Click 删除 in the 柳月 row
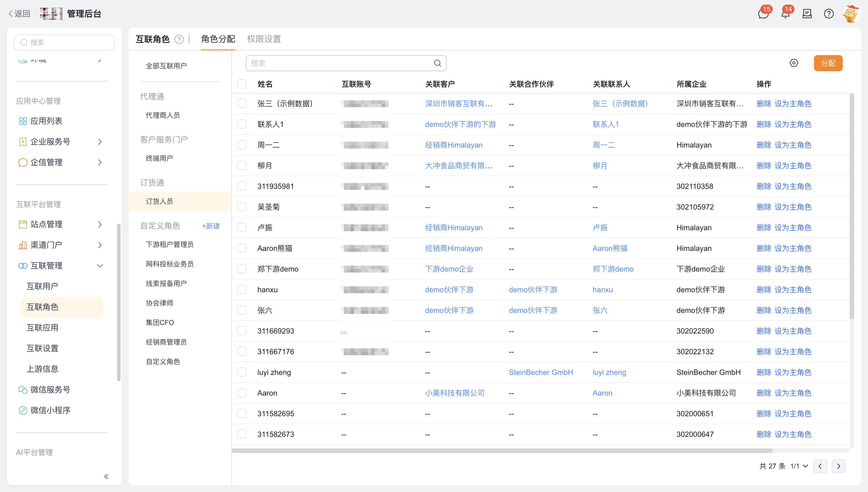Image resolution: width=868 pixels, height=492 pixels. point(764,166)
